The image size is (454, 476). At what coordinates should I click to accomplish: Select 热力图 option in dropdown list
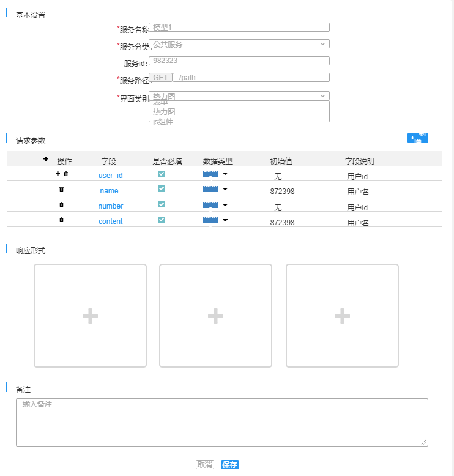pos(164,112)
